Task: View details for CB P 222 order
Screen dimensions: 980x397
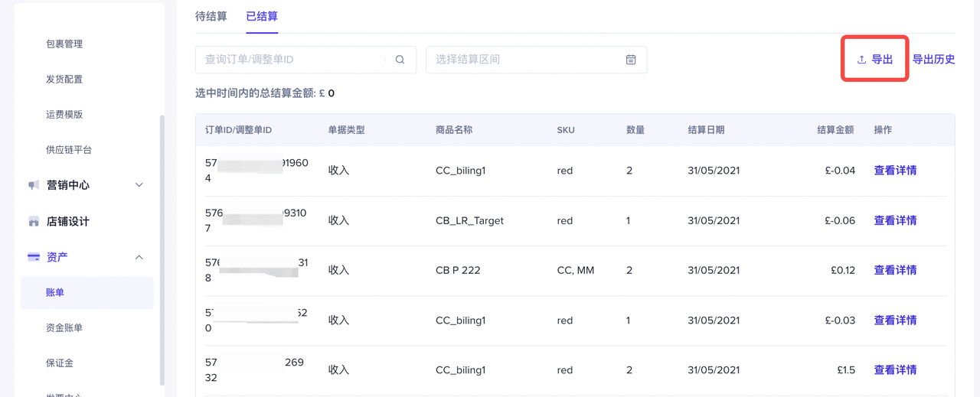Action: (895, 270)
